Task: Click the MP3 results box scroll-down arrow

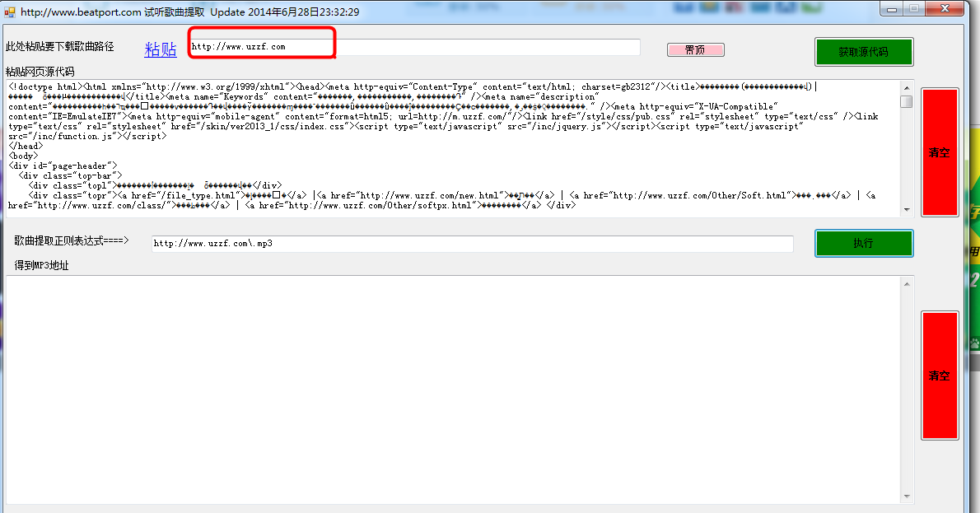Action: coord(907,497)
